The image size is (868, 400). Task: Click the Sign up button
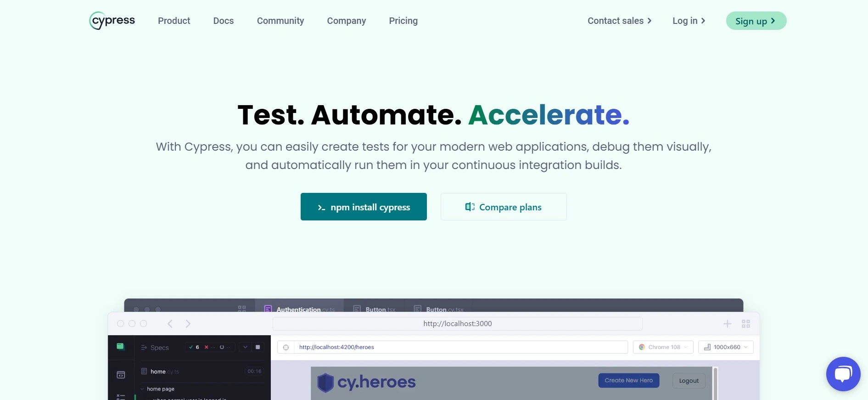pyautogui.click(x=756, y=21)
